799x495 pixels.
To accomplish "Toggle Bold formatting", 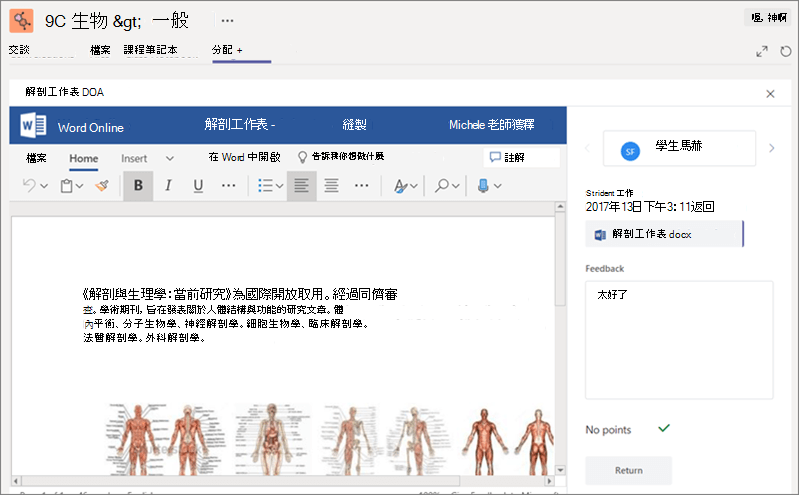I will coord(138,186).
